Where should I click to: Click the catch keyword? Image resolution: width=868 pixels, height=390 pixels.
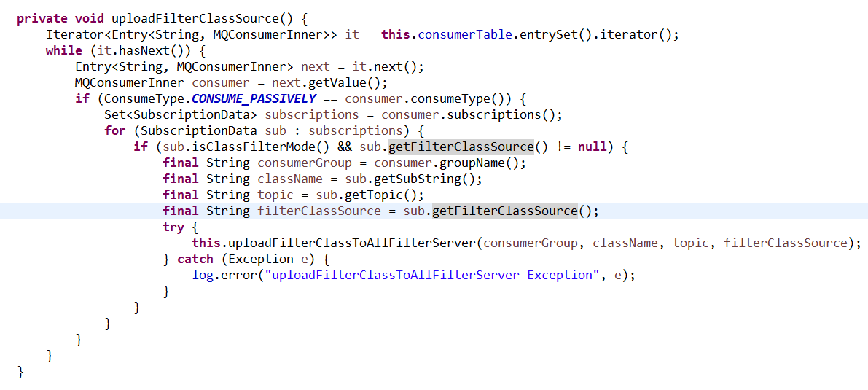point(195,259)
